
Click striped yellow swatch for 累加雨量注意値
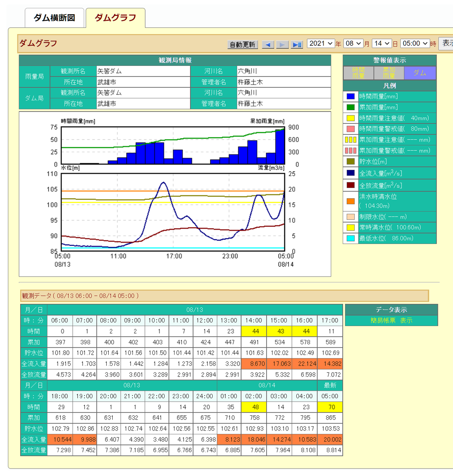[x=351, y=140]
